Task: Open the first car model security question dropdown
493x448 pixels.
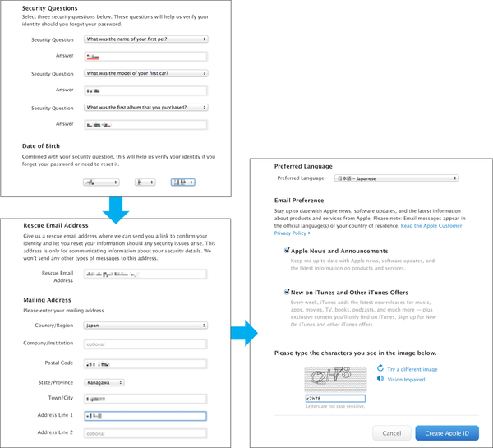Action: pyautogui.click(x=146, y=73)
